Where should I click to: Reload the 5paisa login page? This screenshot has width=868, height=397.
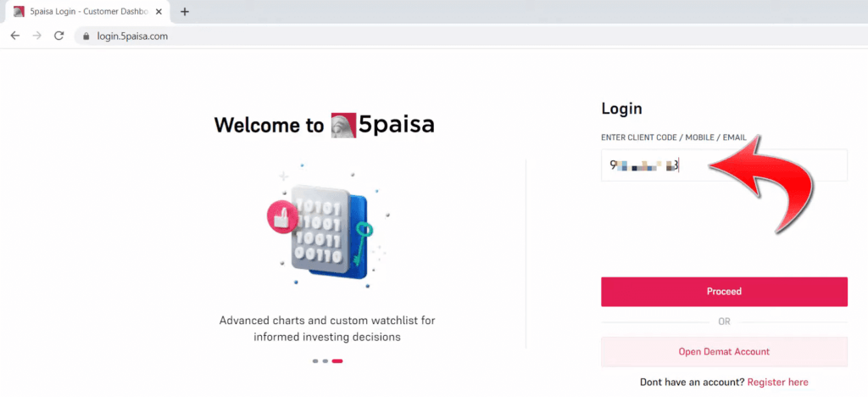[58, 36]
